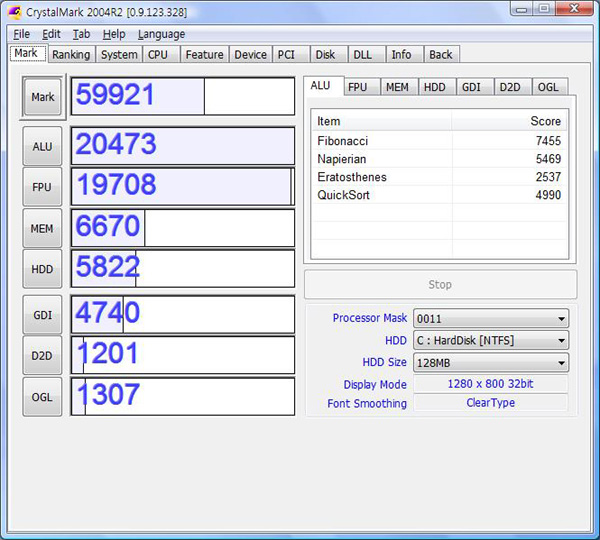Select the HDD results sub-tab
This screenshot has height=540, width=600.
pos(435,87)
